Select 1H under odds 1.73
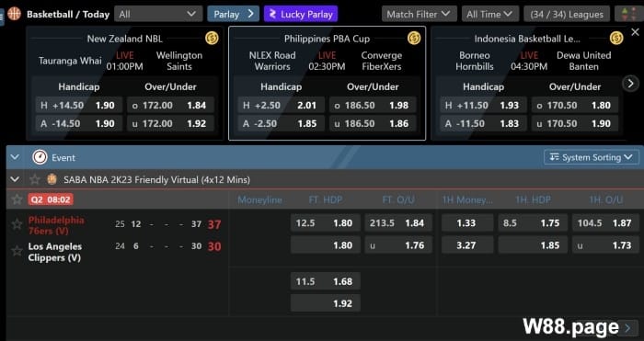644x341 pixels. click(605, 245)
